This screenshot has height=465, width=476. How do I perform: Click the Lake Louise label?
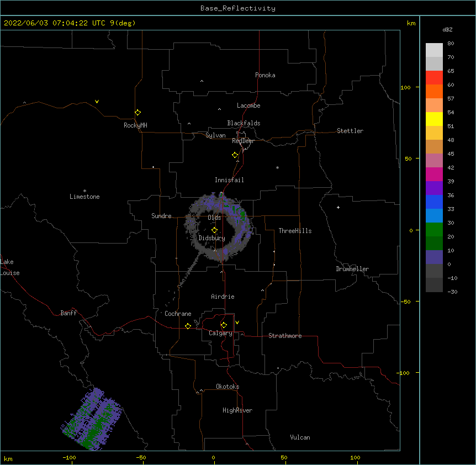(x=10, y=267)
